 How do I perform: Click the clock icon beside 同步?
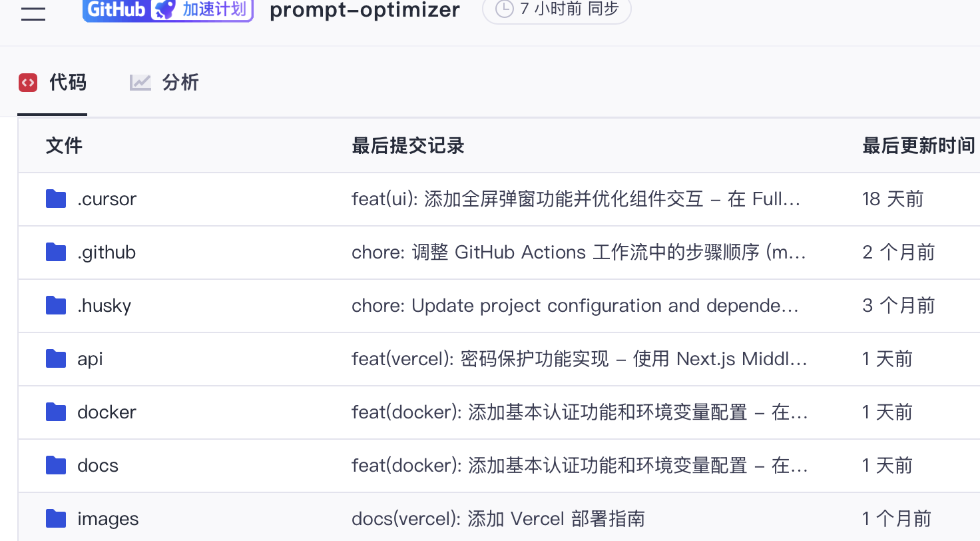tap(504, 10)
